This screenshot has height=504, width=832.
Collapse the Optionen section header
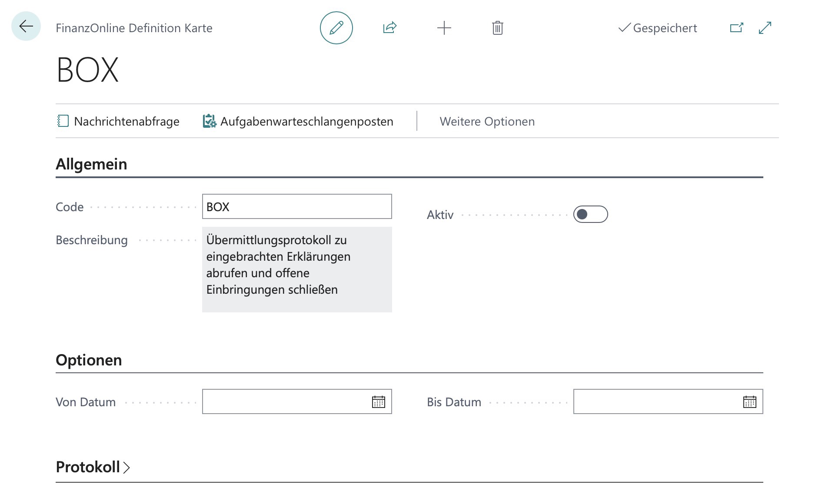(89, 360)
